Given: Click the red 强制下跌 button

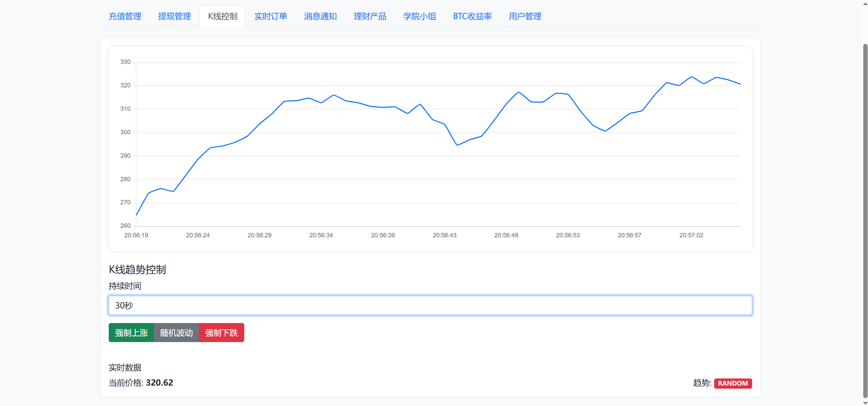Looking at the screenshot, I should (221, 333).
